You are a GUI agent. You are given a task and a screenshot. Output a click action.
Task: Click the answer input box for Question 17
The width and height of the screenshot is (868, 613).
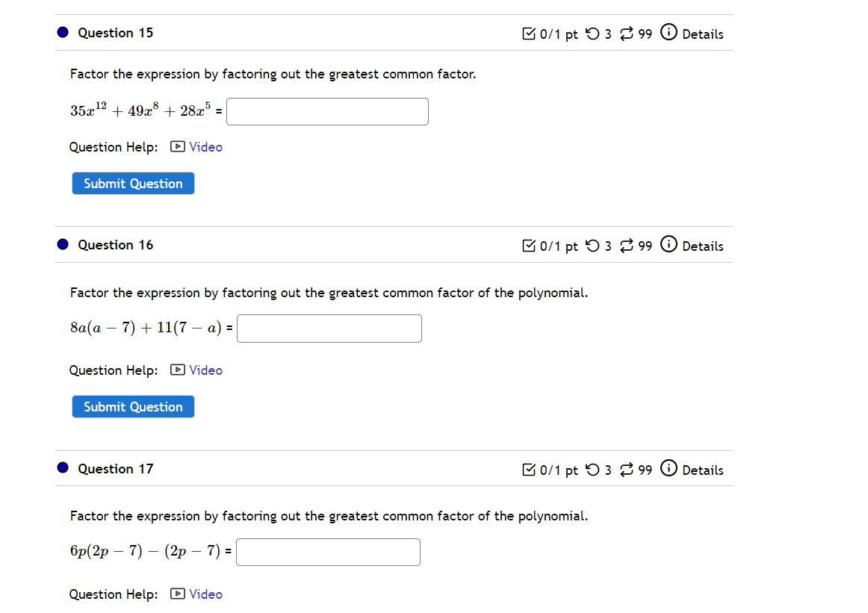tap(327, 552)
